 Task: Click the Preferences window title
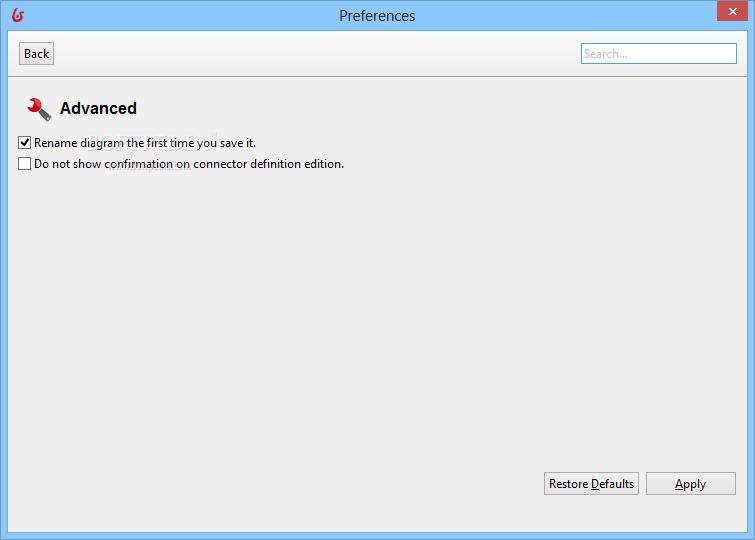pyautogui.click(x=377, y=15)
